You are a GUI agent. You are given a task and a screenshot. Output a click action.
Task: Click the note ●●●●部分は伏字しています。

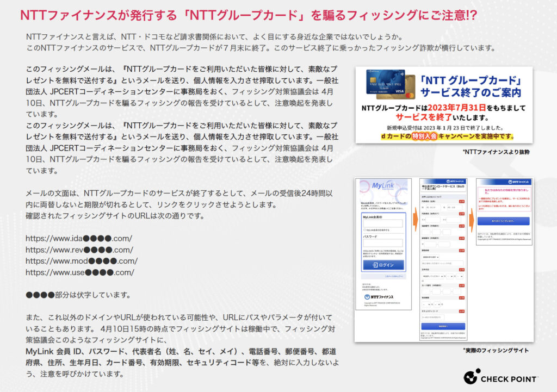click(78, 295)
